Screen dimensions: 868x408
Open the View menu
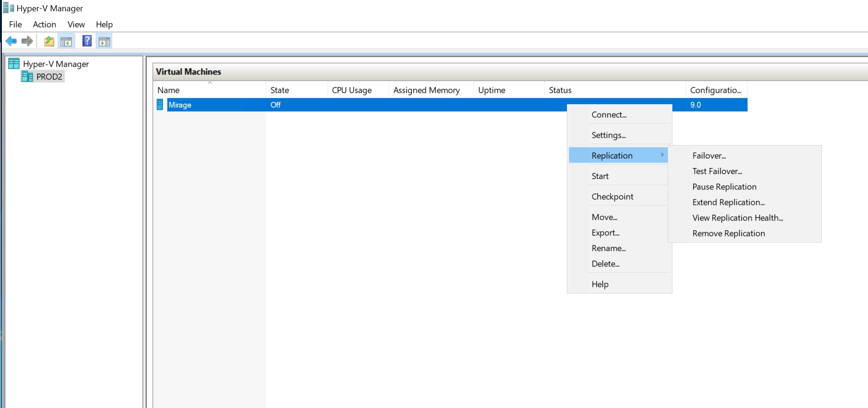pyautogui.click(x=76, y=24)
